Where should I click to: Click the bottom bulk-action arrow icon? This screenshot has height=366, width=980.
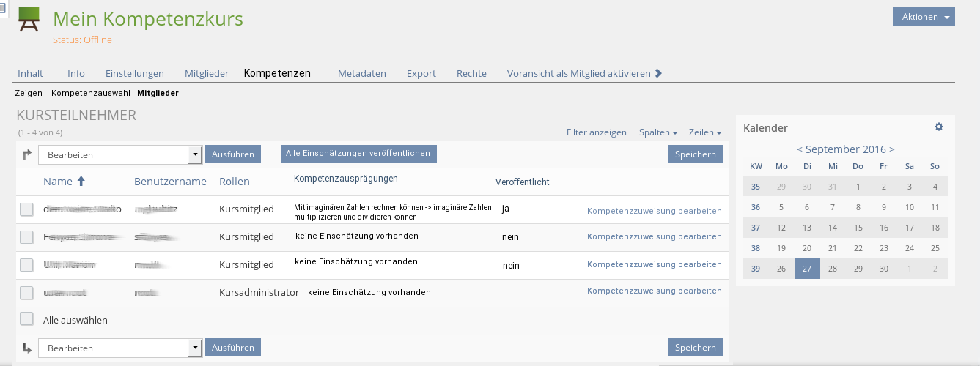point(27,348)
